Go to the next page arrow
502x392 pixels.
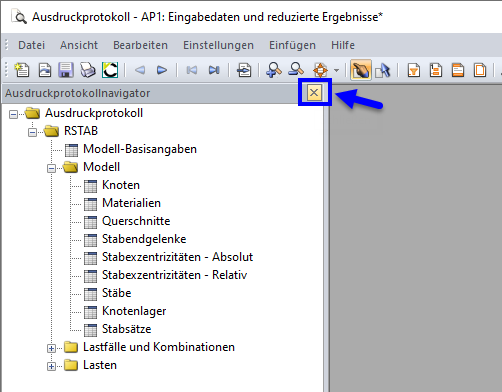[162, 70]
